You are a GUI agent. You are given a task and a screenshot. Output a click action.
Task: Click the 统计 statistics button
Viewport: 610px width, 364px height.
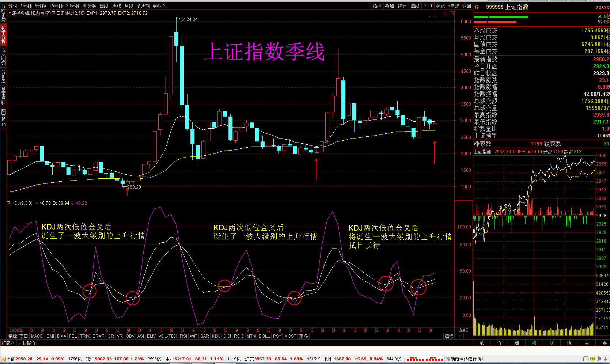(x=402, y=6)
